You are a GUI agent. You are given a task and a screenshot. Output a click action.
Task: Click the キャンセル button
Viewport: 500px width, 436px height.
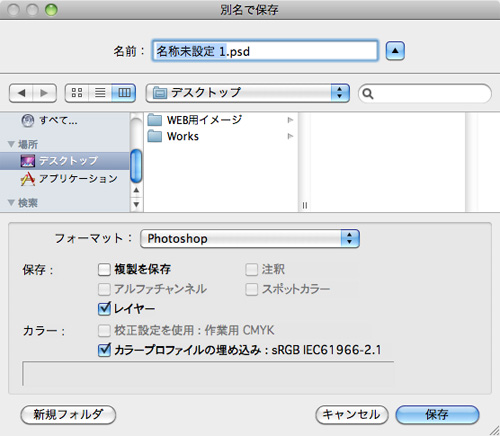(x=352, y=415)
